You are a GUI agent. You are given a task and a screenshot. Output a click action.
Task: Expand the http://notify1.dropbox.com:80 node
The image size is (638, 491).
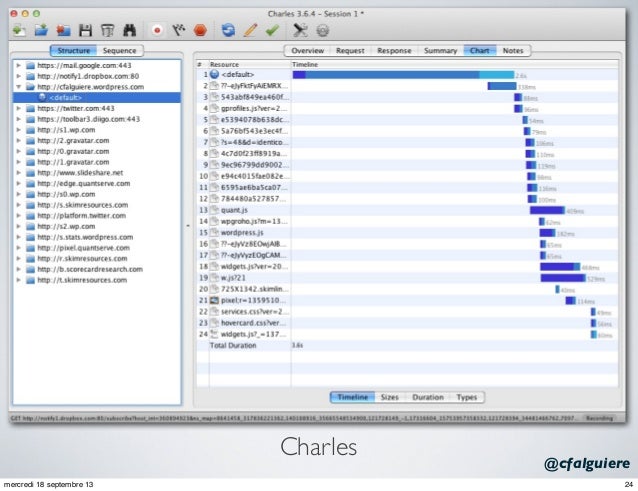18,76
